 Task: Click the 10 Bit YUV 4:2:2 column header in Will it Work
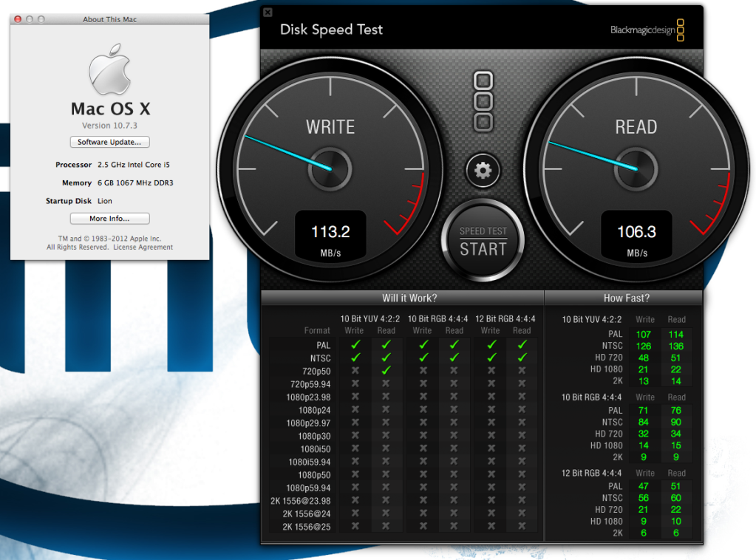pos(370,319)
